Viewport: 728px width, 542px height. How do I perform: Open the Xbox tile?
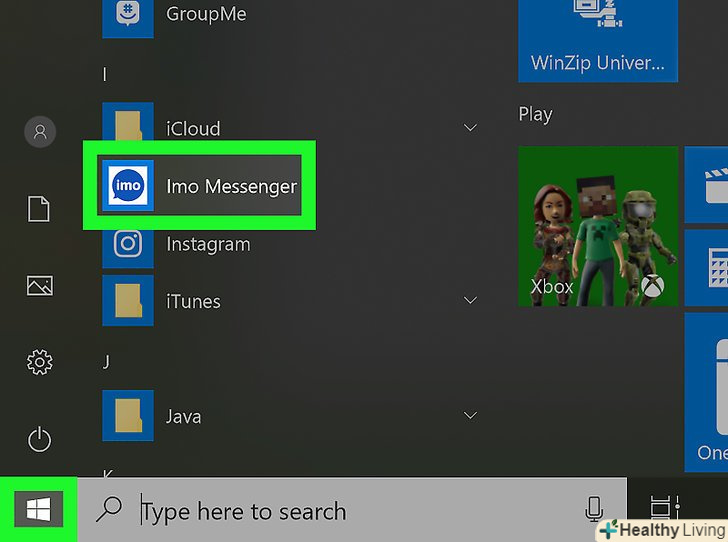(x=598, y=226)
